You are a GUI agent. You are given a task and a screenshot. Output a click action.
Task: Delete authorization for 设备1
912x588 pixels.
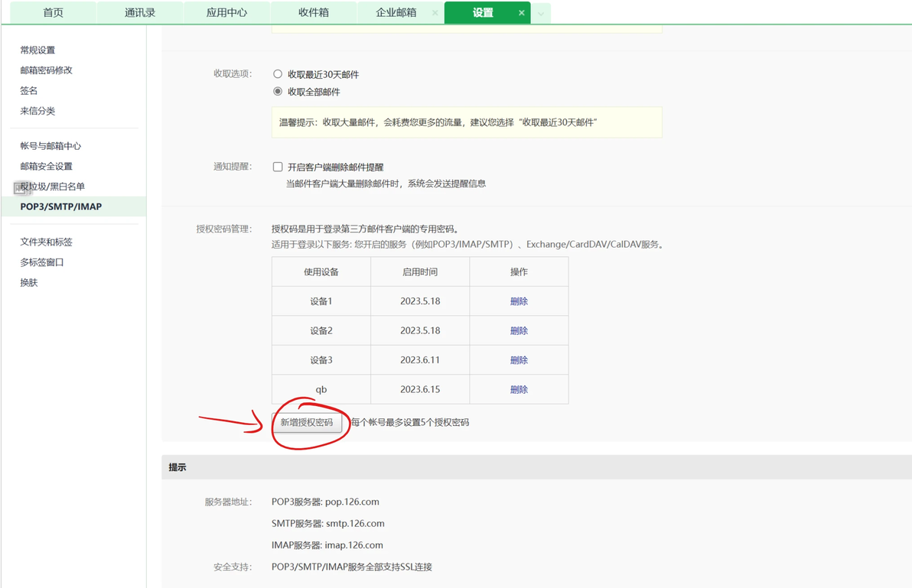[x=519, y=301]
